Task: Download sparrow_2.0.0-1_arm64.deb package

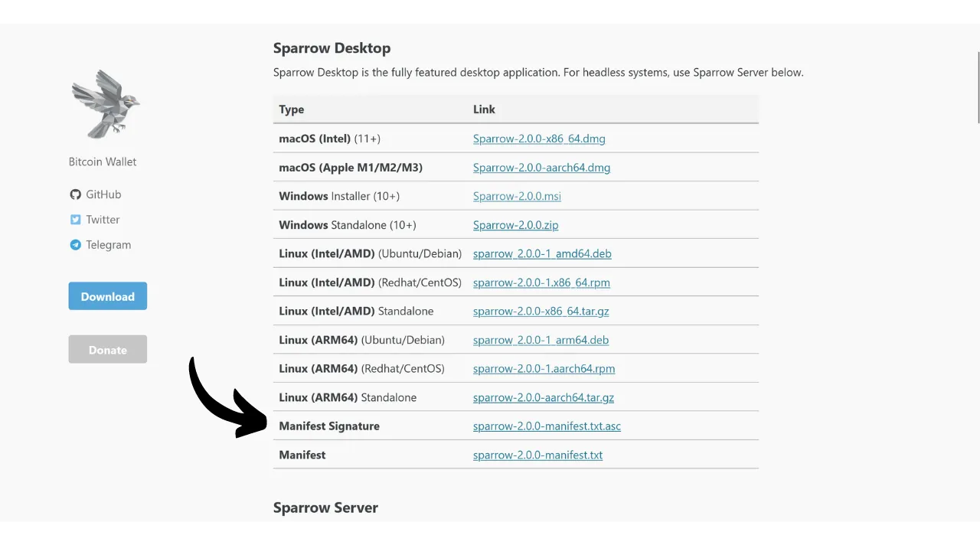Action: click(x=541, y=340)
